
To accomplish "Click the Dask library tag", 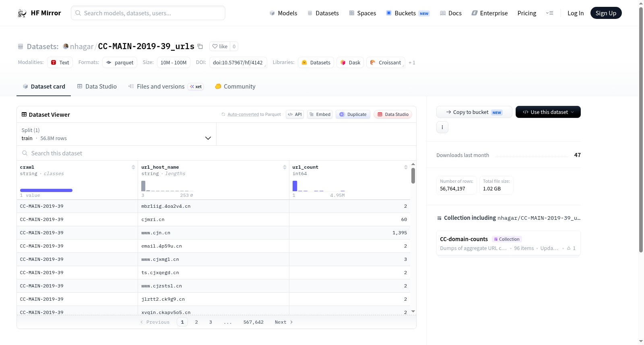I will (350, 62).
